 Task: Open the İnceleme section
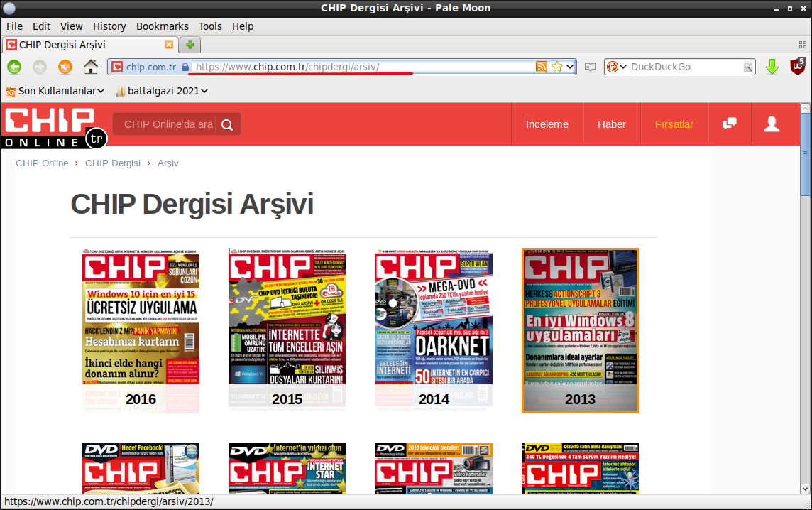coord(547,124)
